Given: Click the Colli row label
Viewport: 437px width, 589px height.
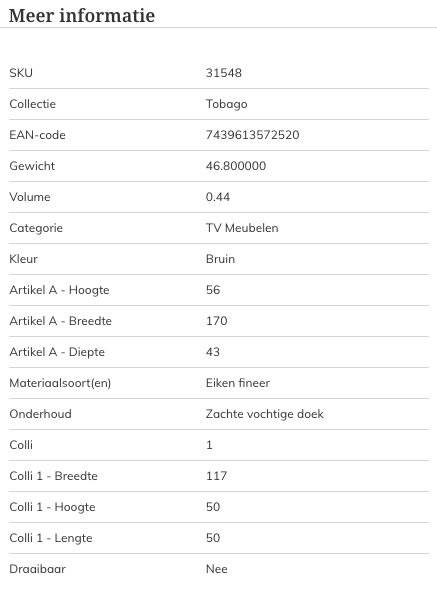Looking at the screenshot, I should (x=21, y=445).
